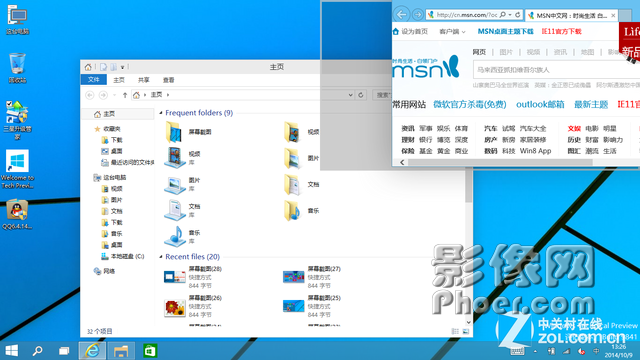Refresh the page in Internet Explorer
Image resolution: width=640 pixels, height=360 pixels.
(x=518, y=15)
